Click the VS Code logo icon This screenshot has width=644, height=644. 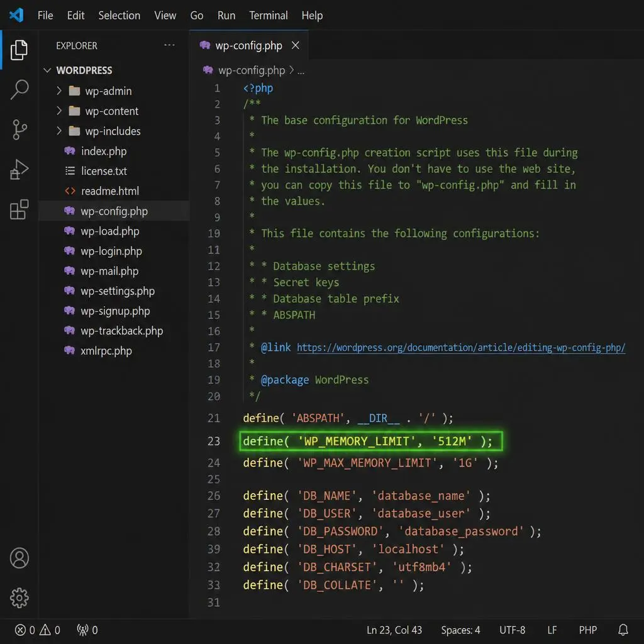point(16,15)
